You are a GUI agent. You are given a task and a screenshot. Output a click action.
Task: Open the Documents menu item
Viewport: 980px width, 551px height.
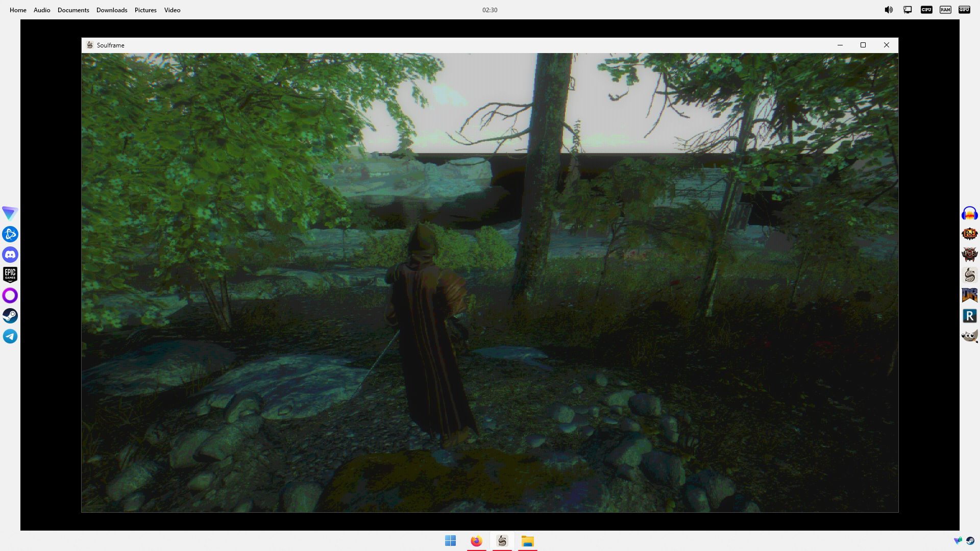tap(73, 10)
